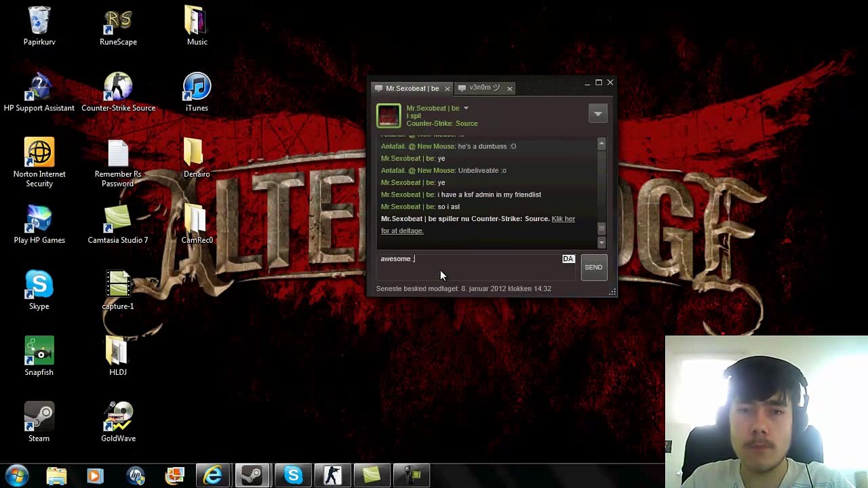Click the resize grip of the chat window

612,292
